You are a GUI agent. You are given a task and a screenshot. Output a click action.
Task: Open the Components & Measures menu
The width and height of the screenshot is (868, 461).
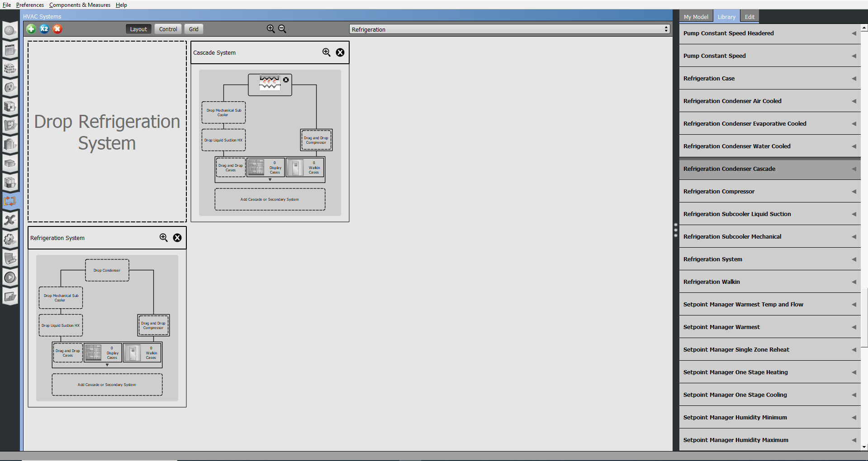(80, 5)
